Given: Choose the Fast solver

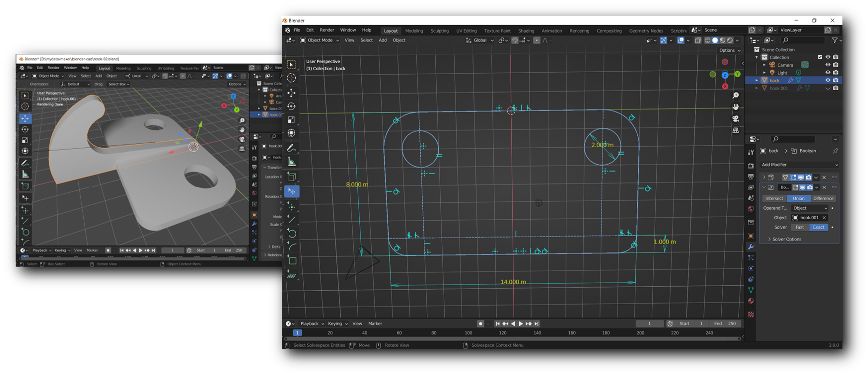Looking at the screenshot, I should click(x=800, y=227).
